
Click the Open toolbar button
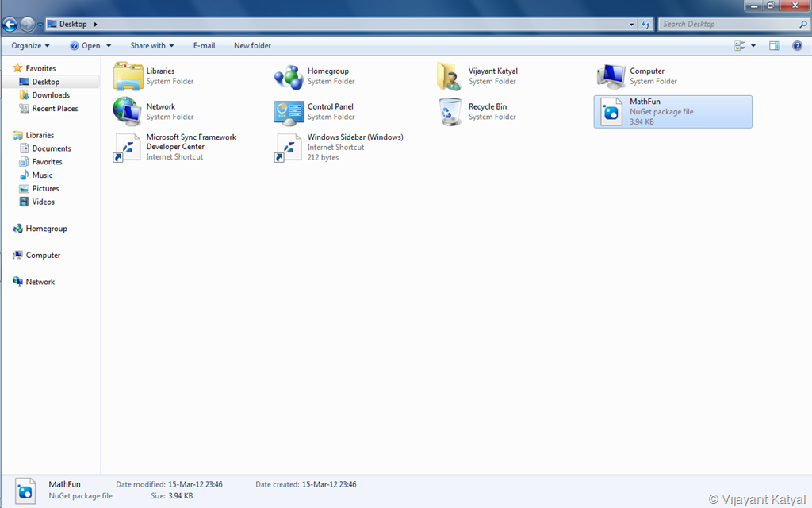tap(86, 45)
